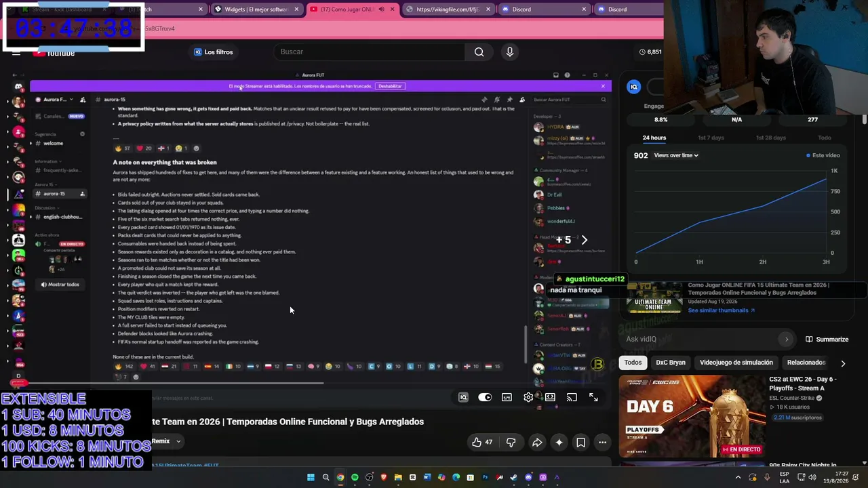
Task: Dismiss the Discord streamer mode banner
Action: (x=603, y=86)
